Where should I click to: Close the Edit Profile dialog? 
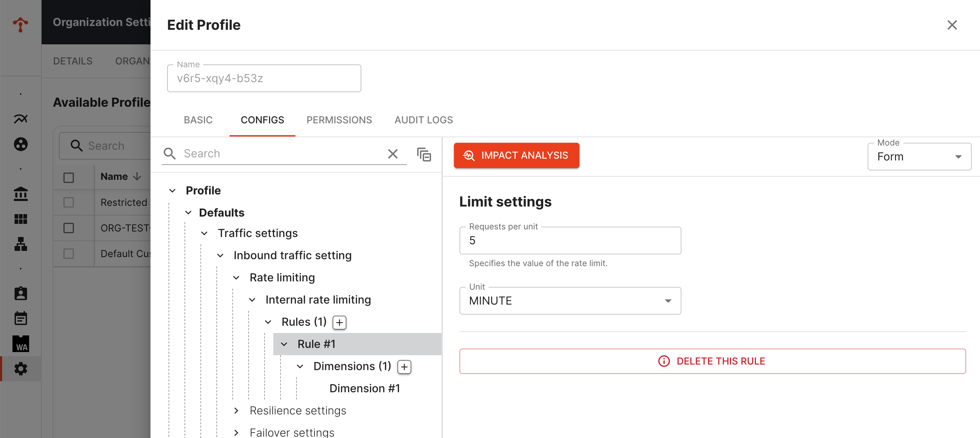952,25
